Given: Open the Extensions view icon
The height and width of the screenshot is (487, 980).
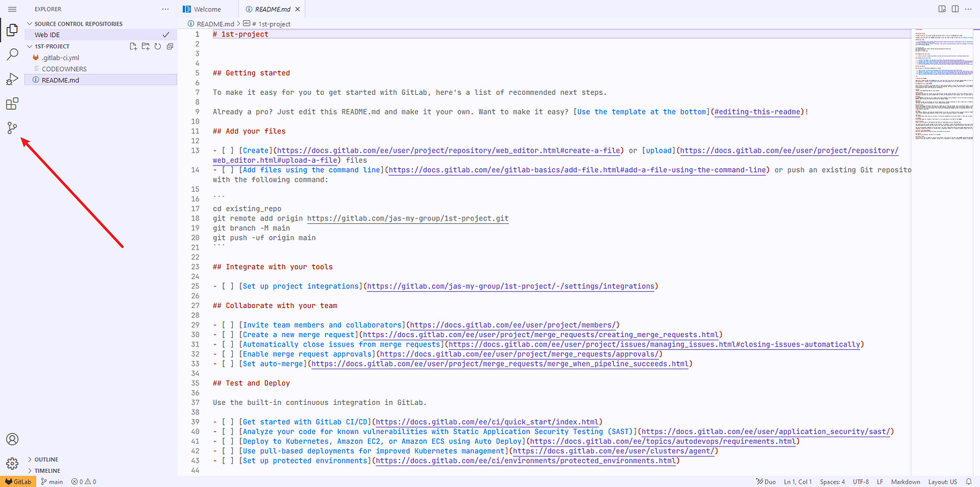Looking at the screenshot, I should pos(12,104).
